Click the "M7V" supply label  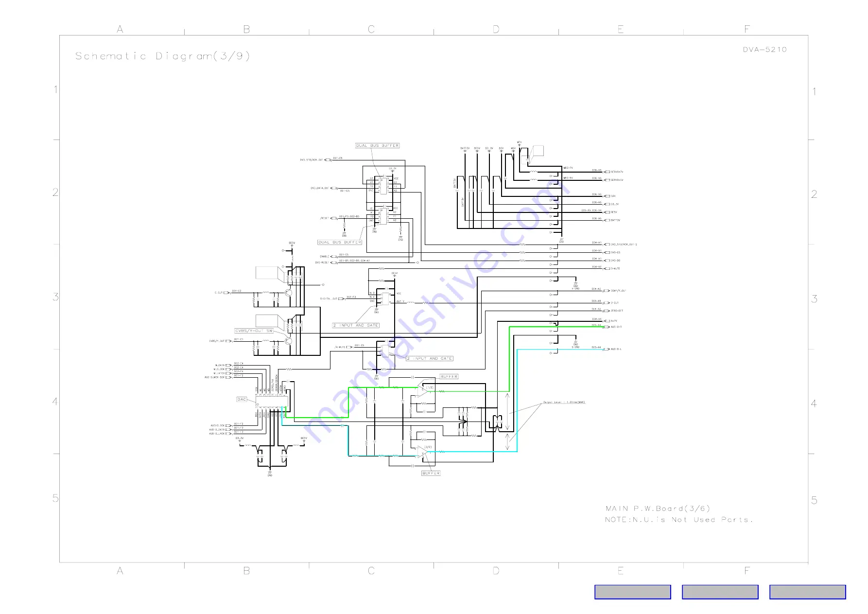click(x=519, y=142)
